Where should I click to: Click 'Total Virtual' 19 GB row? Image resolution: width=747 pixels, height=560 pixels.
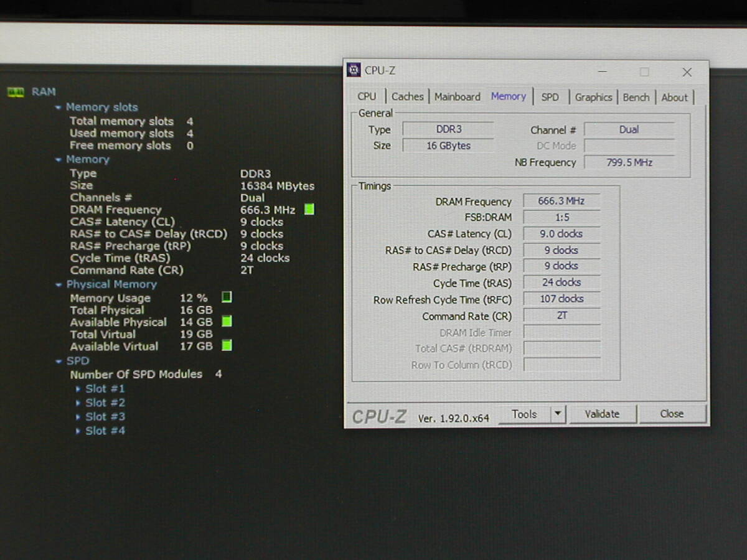tap(141, 334)
